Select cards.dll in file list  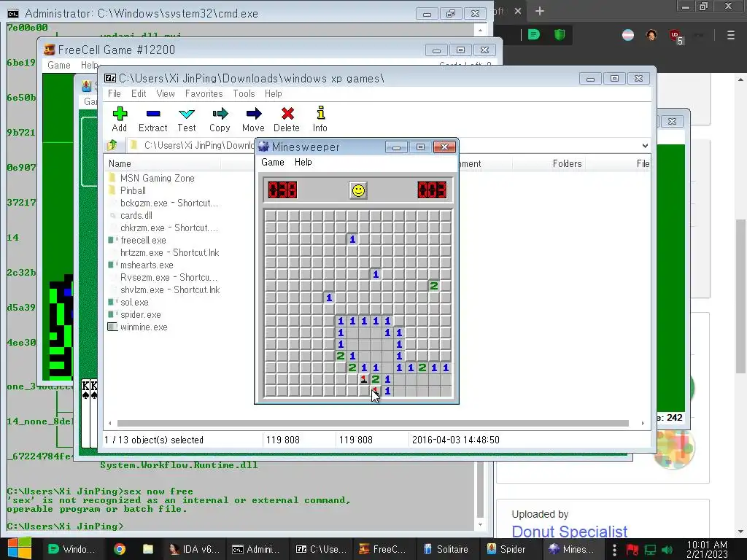point(136,215)
